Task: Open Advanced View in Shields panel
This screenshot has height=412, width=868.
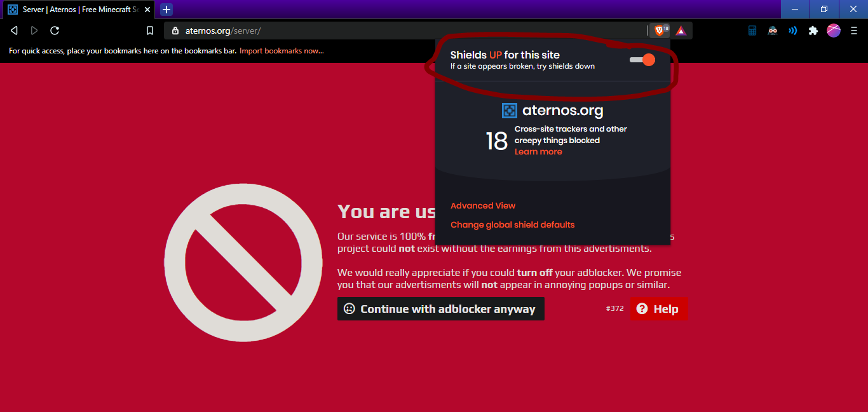Action: click(x=483, y=206)
